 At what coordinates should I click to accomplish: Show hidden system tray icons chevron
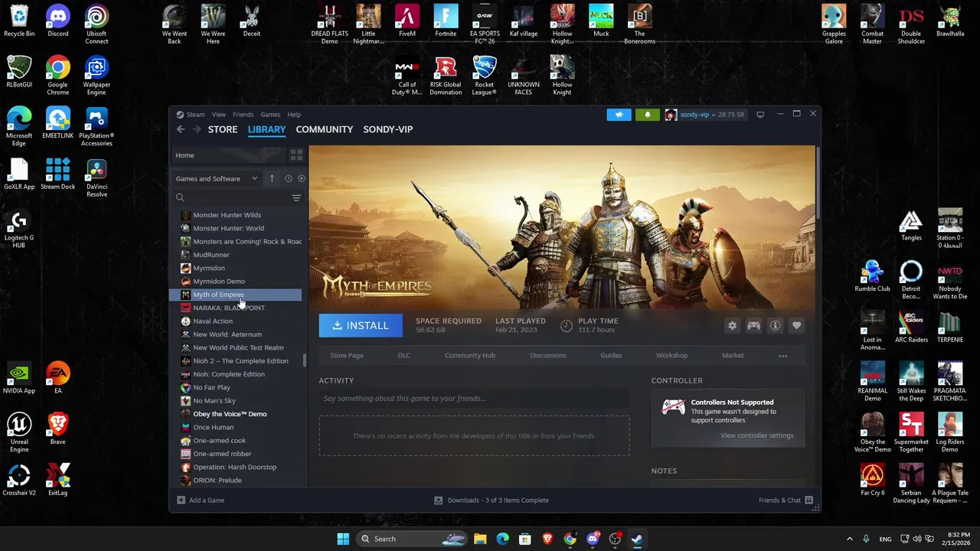849,539
